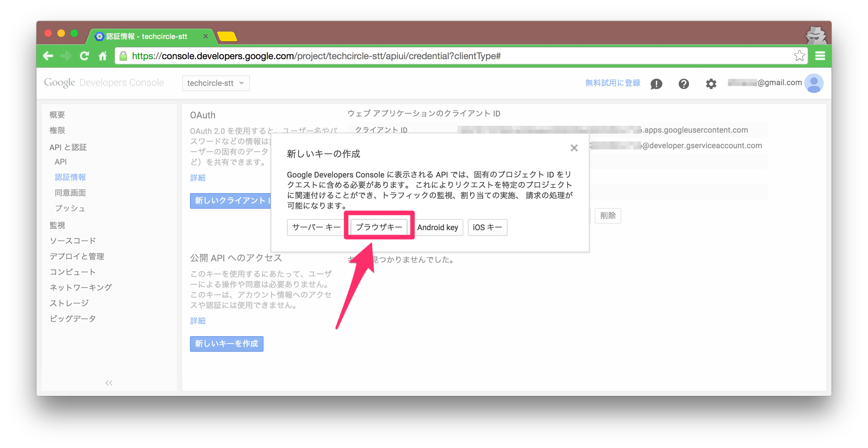Go back using the browser back arrow
868x448 pixels.
pyautogui.click(x=48, y=56)
